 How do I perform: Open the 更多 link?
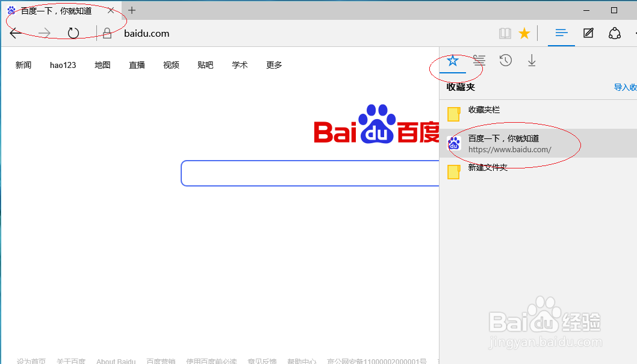point(274,65)
